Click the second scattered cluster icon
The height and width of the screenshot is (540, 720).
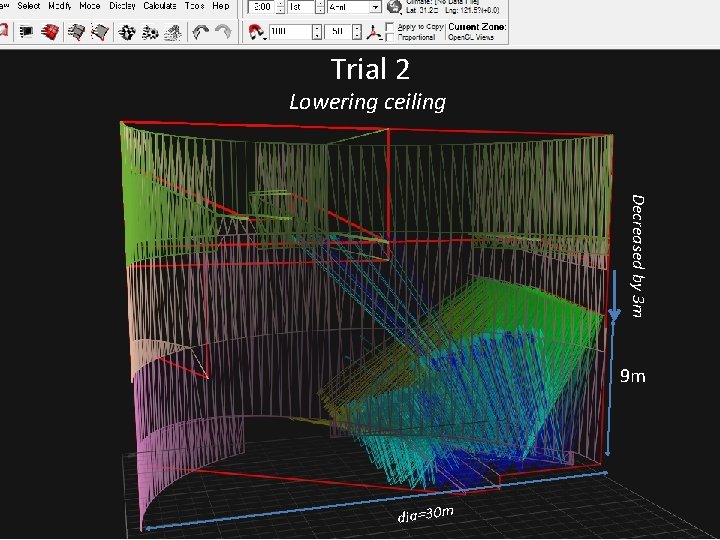(x=150, y=32)
